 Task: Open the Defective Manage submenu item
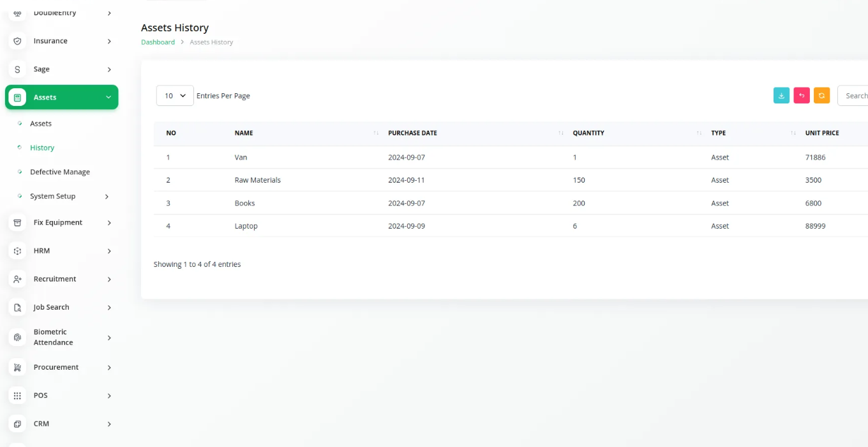tap(60, 172)
